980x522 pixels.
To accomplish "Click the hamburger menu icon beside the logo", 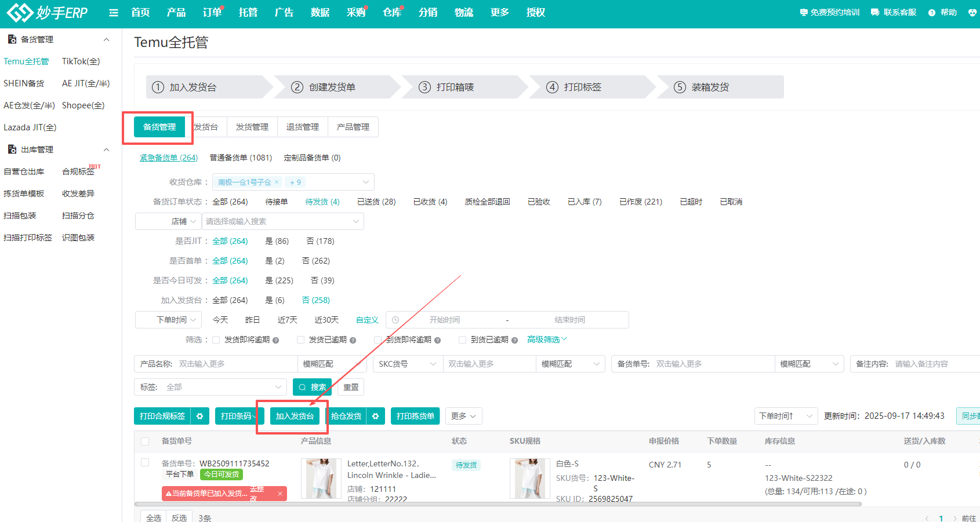I will pyautogui.click(x=114, y=13).
